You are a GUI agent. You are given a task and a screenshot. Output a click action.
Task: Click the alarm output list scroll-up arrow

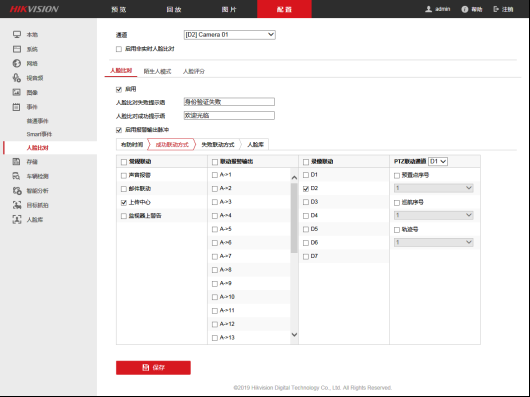[x=294, y=178]
